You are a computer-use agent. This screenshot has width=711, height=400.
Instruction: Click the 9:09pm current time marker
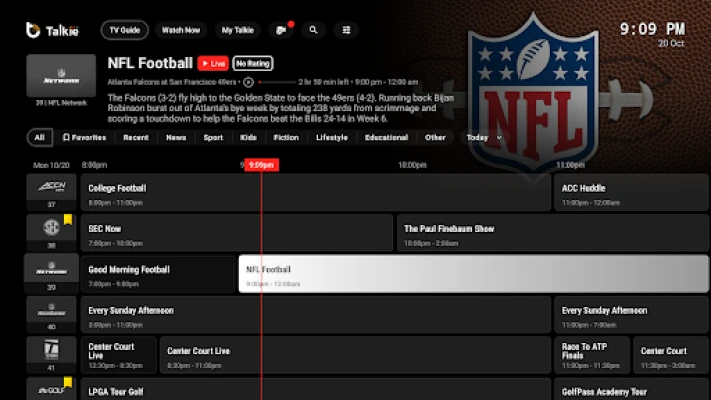261,165
